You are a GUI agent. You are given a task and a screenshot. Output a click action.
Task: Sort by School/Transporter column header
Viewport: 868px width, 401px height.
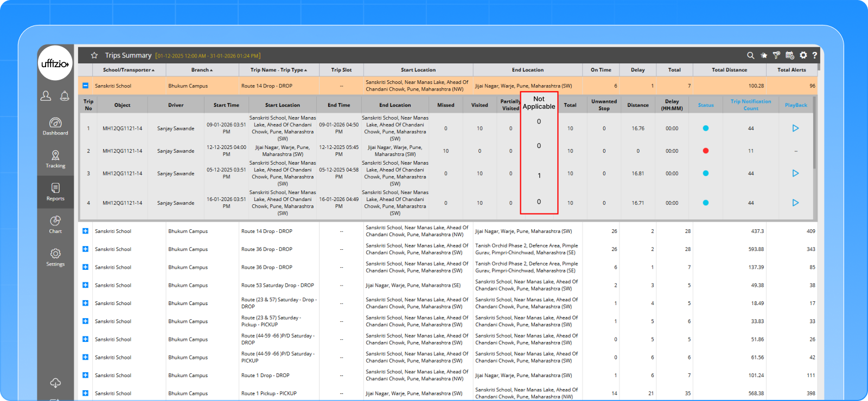[x=129, y=70]
